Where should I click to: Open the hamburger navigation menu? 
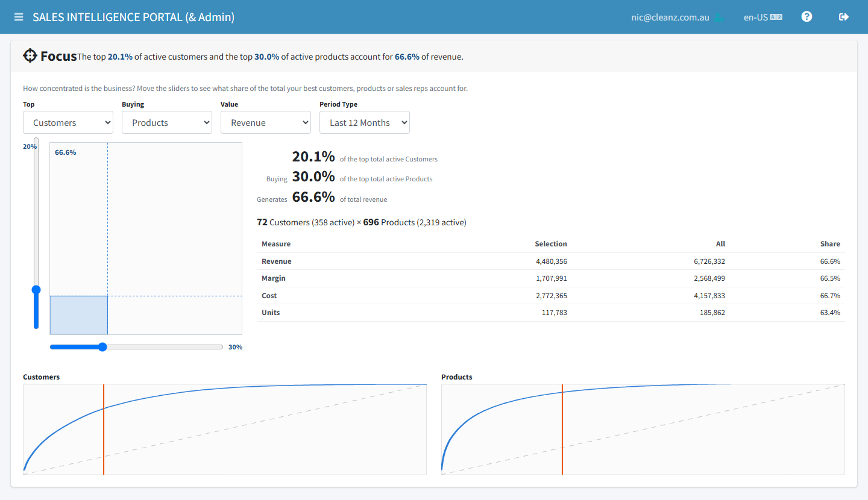click(19, 17)
